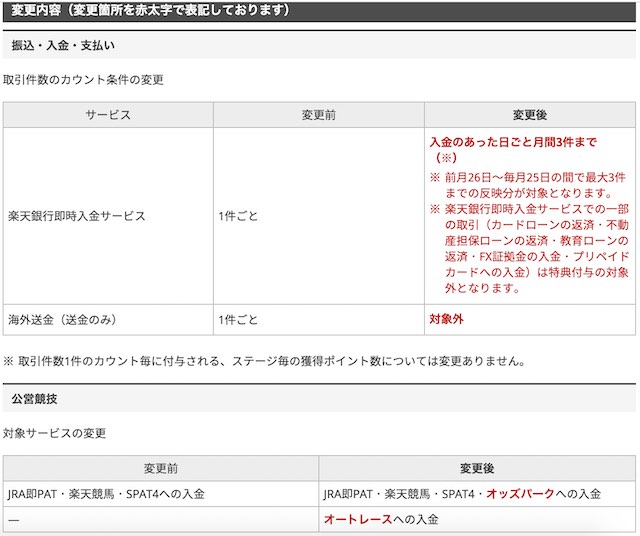Click the note '前月26日〜毎月25日の間で最大3件'
The image size is (640, 536).
point(535,178)
